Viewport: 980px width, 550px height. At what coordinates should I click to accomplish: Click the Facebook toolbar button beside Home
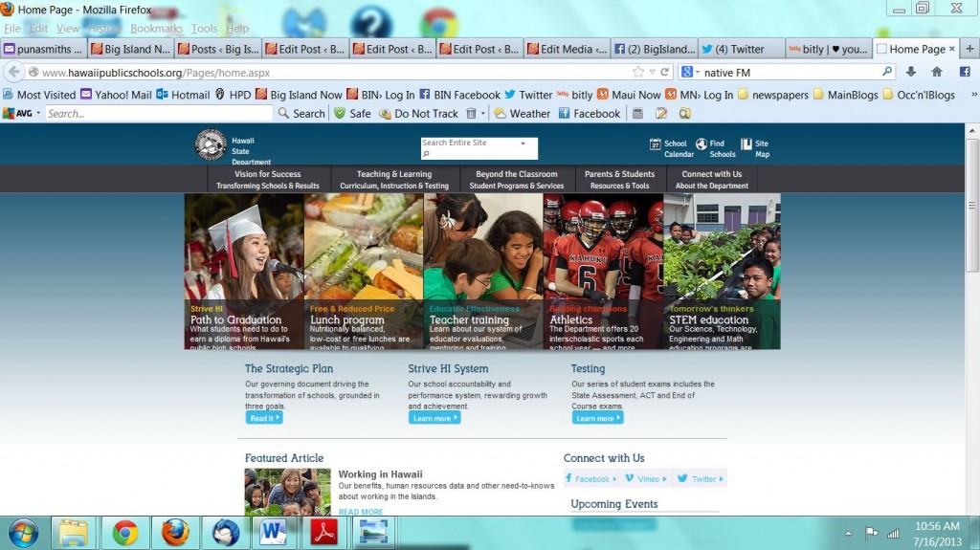965,72
